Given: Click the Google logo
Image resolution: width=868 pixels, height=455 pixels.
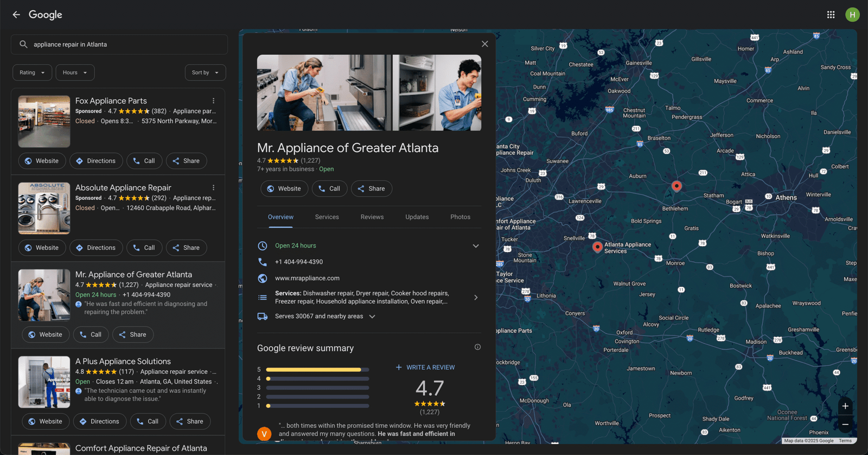Looking at the screenshot, I should pyautogui.click(x=46, y=15).
